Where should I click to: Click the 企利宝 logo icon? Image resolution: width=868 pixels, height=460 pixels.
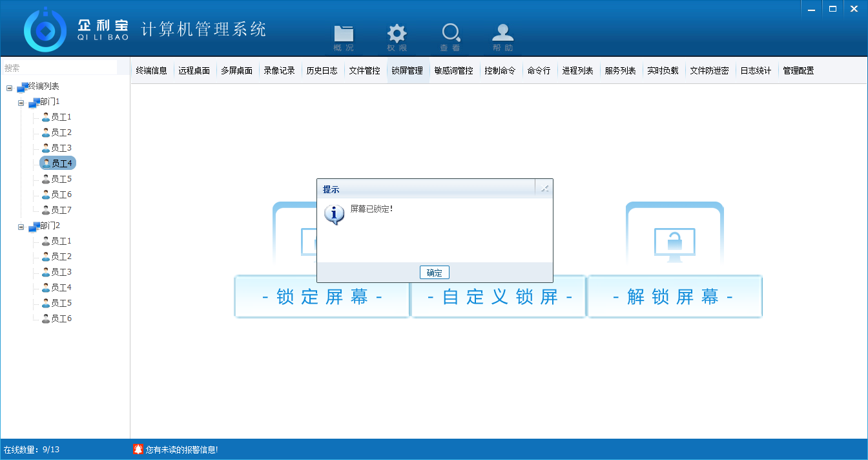pyautogui.click(x=45, y=30)
